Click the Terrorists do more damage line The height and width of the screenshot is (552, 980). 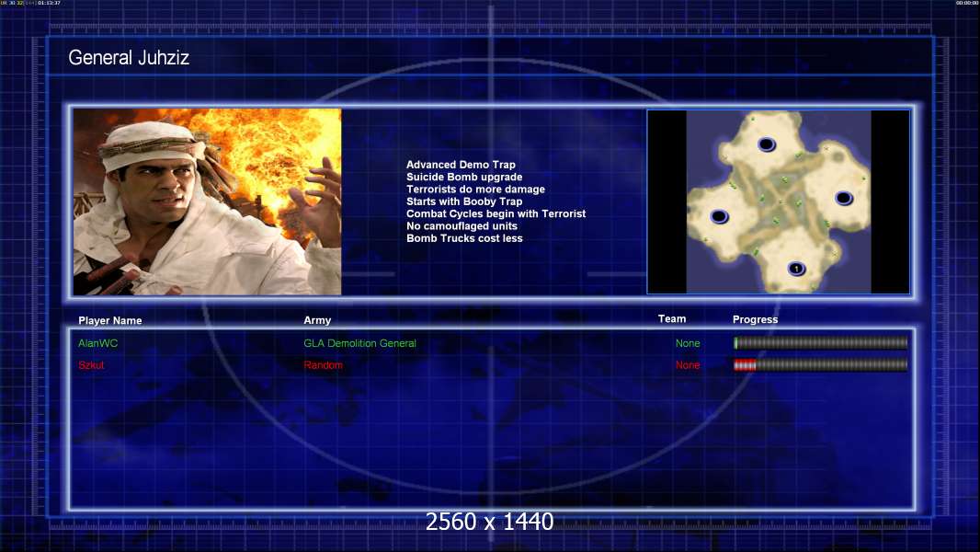coord(475,189)
